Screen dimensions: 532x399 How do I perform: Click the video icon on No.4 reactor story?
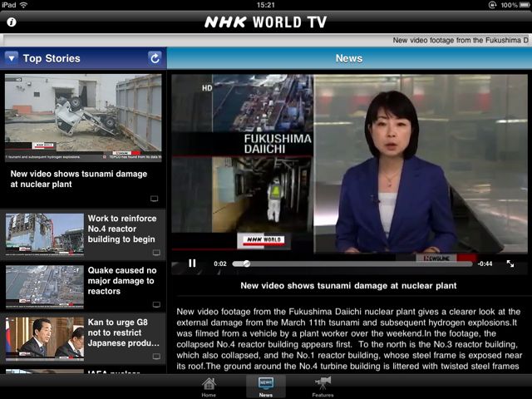point(156,253)
